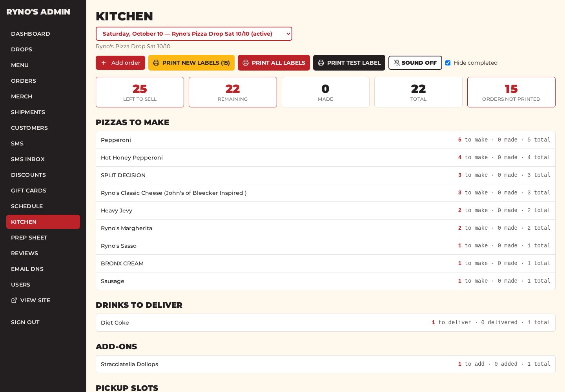Screen dimensions: 565x392
Task: Click the Ryno's Admin logo title
Action: pos(38,12)
